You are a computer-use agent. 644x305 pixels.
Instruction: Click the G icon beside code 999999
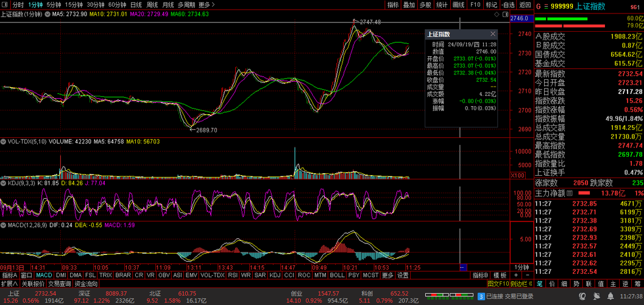pyautogui.click(x=539, y=5)
